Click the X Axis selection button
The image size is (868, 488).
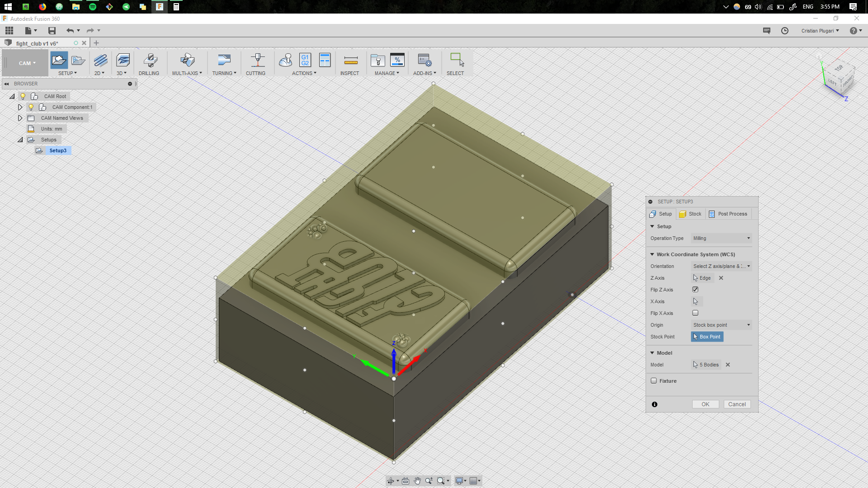(x=696, y=301)
